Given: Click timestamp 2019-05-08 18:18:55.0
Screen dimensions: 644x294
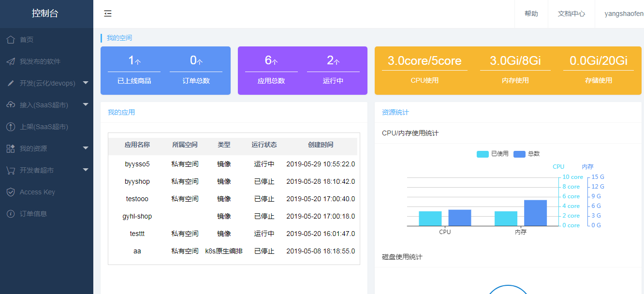Looking at the screenshot, I should (x=321, y=251).
